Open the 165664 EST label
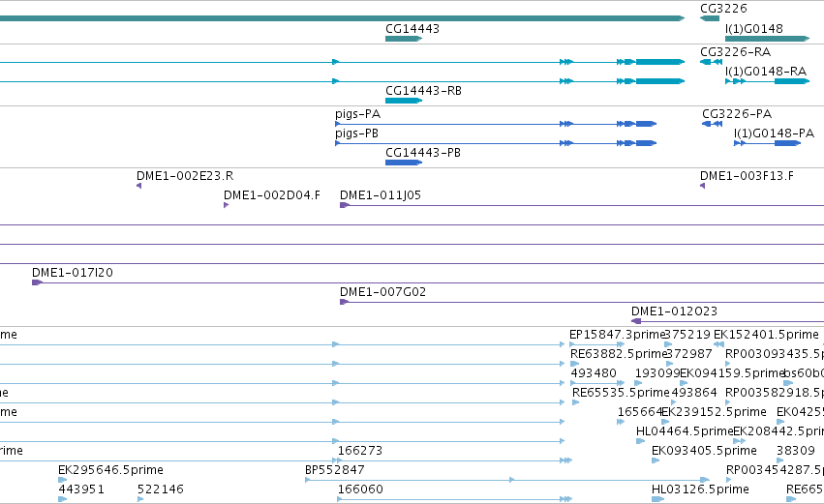 click(640, 412)
